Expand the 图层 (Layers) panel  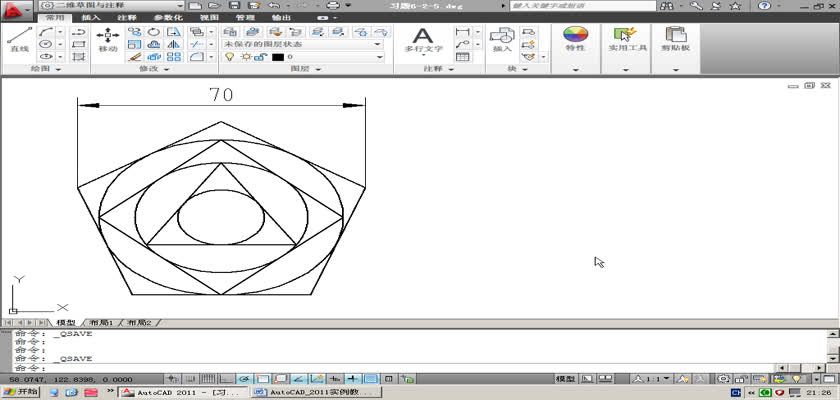(x=306, y=69)
